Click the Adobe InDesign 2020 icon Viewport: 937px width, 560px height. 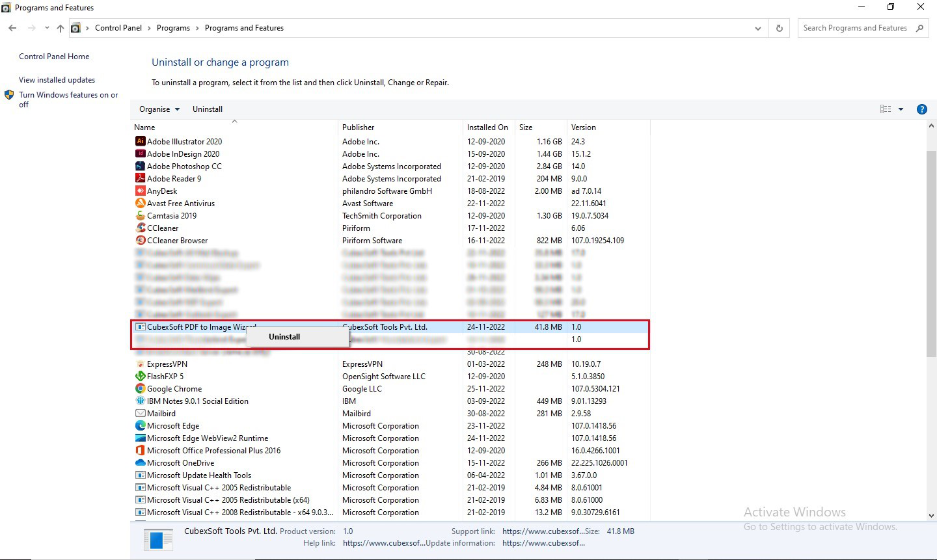140,153
